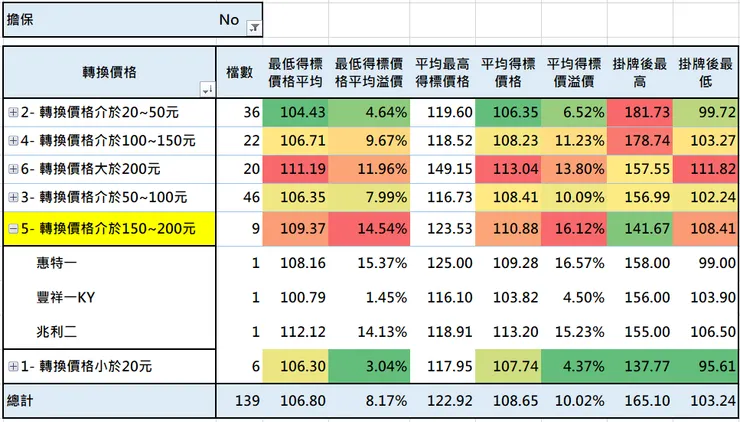
Task: Select the filter value No
Action: pyautogui.click(x=229, y=20)
